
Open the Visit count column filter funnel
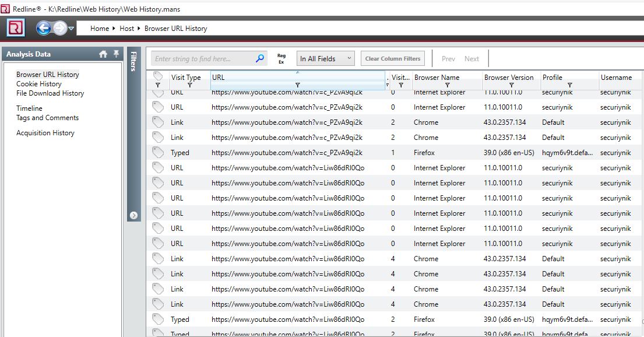(401, 85)
